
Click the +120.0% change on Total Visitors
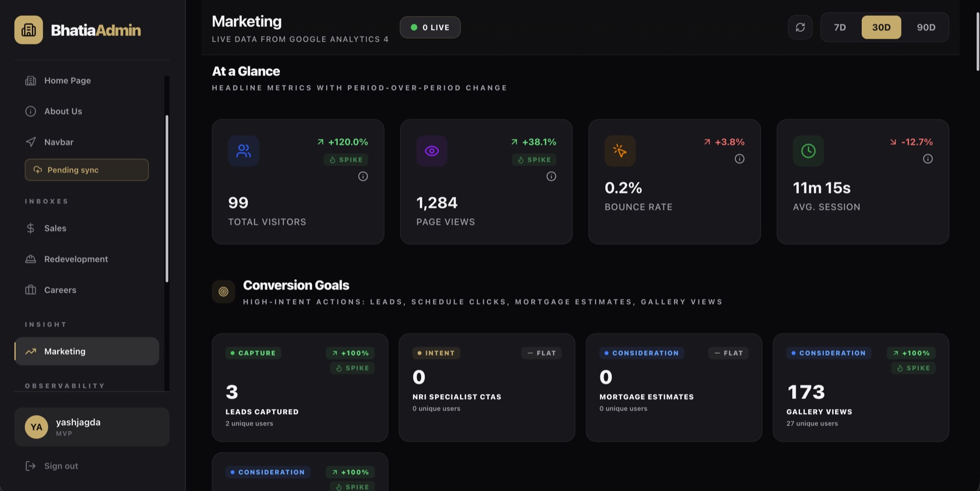click(342, 142)
